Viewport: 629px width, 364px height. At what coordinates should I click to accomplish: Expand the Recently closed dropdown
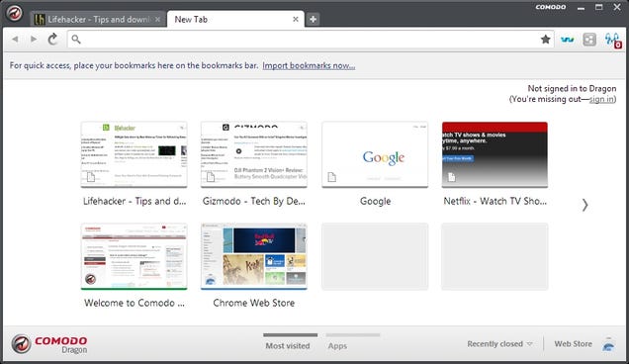[499, 344]
